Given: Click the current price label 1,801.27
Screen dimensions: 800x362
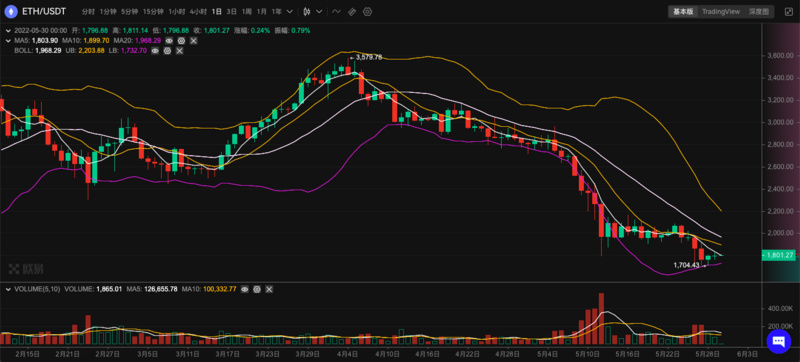Looking at the screenshot, I should tap(780, 255).
